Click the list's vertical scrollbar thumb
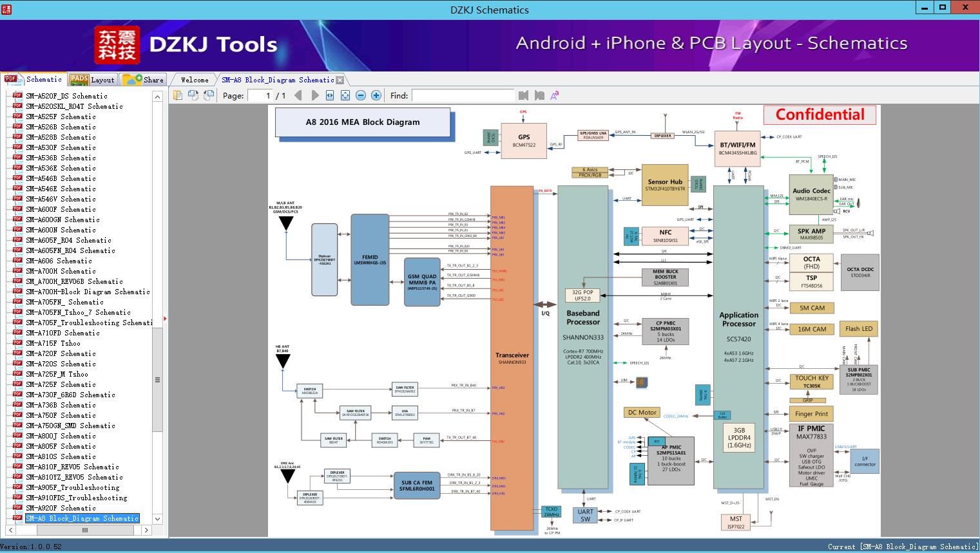 click(x=157, y=379)
